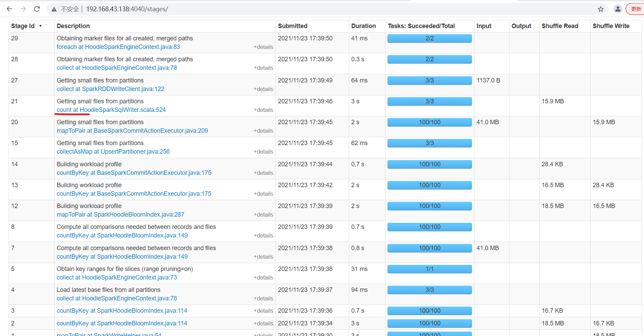Screen dimensions: 644x336
Task: Open count at HoodieSparkSqlWriter.scala:524 link
Action: click(111, 110)
